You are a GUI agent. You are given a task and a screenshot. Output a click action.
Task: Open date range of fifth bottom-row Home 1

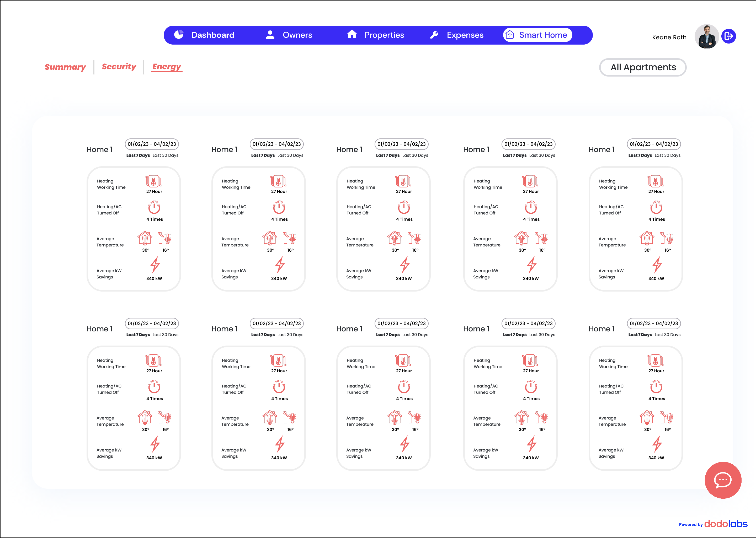pyautogui.click(x=654, y=323)
